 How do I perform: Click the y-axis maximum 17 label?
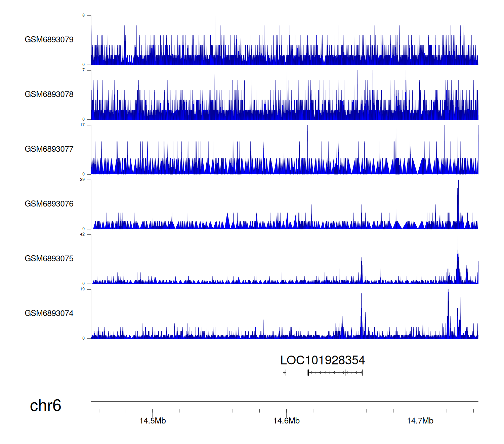coord(82,125)
